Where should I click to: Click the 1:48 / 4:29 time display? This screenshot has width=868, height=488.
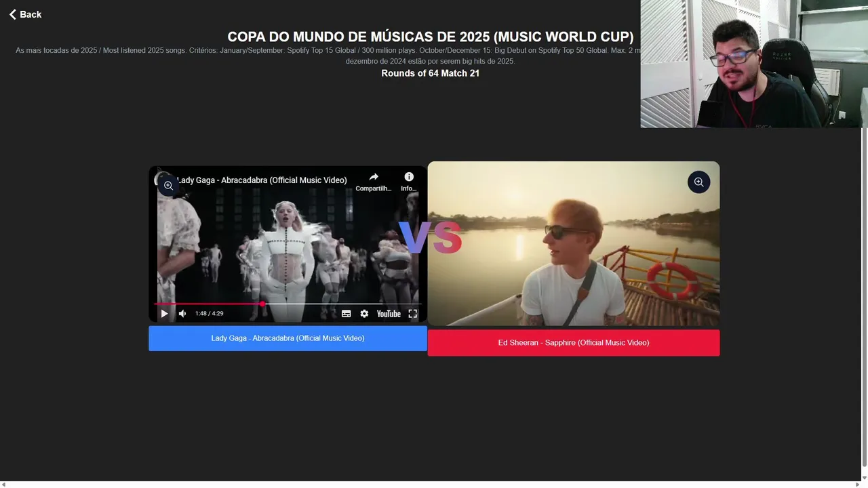(x=209, y=314)
